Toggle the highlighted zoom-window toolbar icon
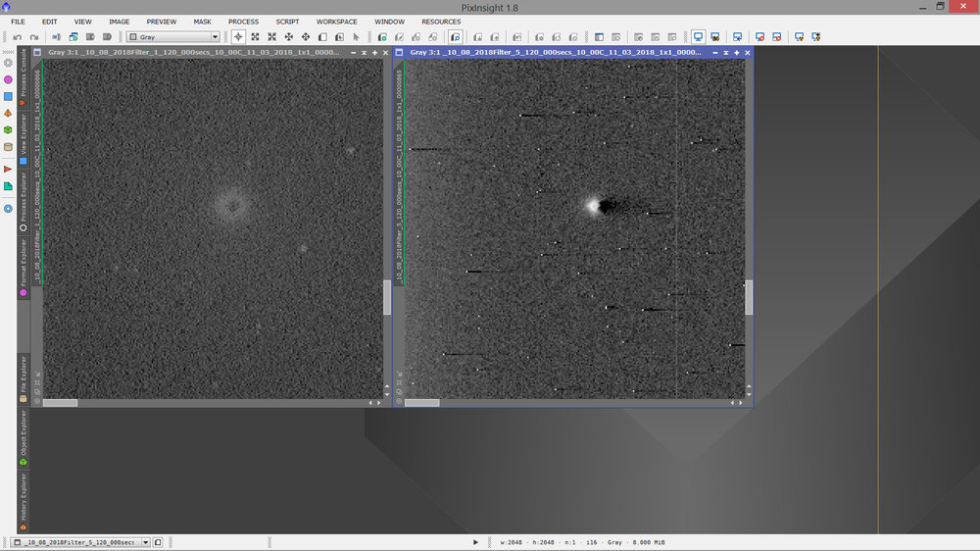 point(456,37)
